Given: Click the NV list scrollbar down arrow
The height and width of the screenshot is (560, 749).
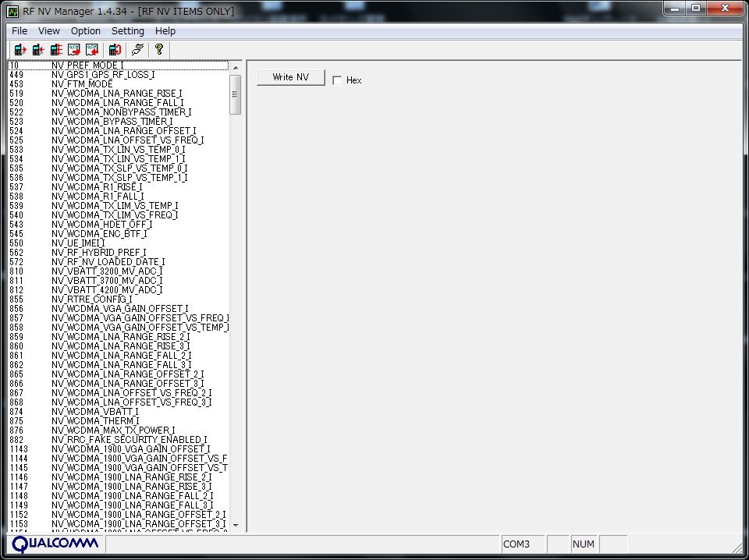Looking at the screenshot, I should pyautogui.click(x=235, y=525).
